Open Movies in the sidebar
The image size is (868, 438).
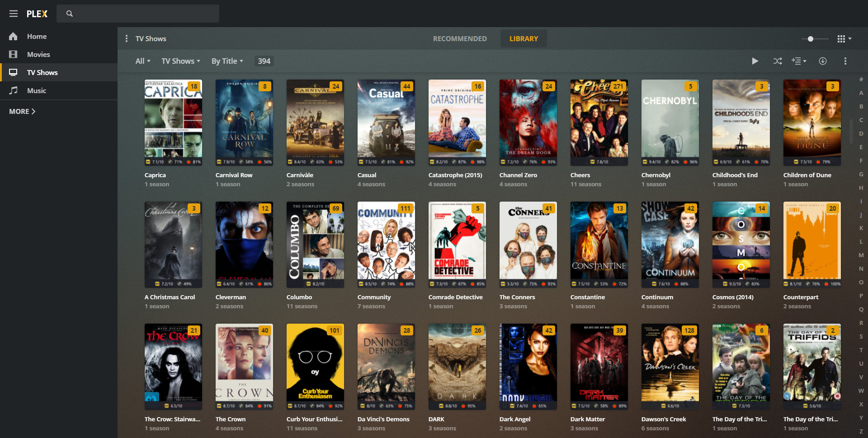coord(38,55)
